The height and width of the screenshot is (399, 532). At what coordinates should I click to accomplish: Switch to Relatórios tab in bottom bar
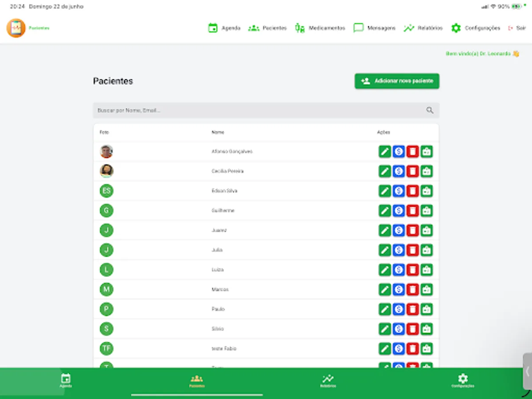(x=328, y=381)
